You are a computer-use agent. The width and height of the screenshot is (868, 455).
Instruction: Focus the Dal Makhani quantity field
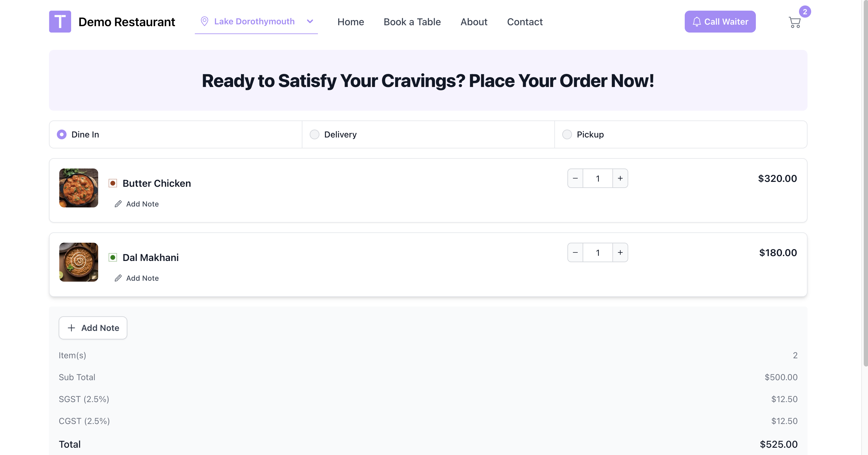pyautogui.click(x=598, y=253)
